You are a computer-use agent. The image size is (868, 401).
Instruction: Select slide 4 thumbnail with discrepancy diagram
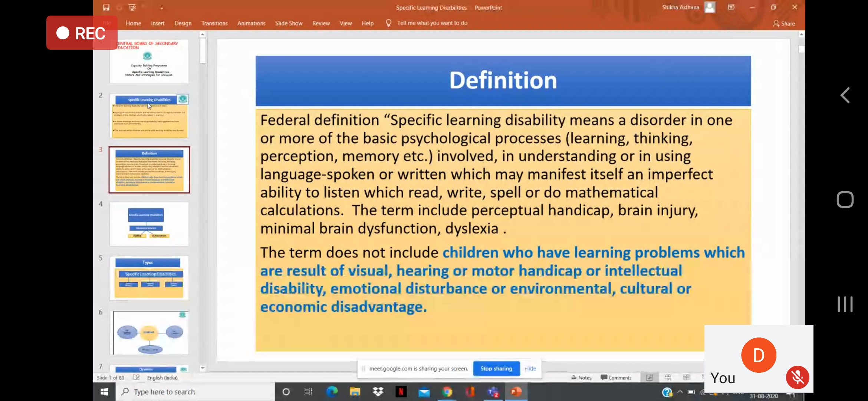click(x=149, y=224)
